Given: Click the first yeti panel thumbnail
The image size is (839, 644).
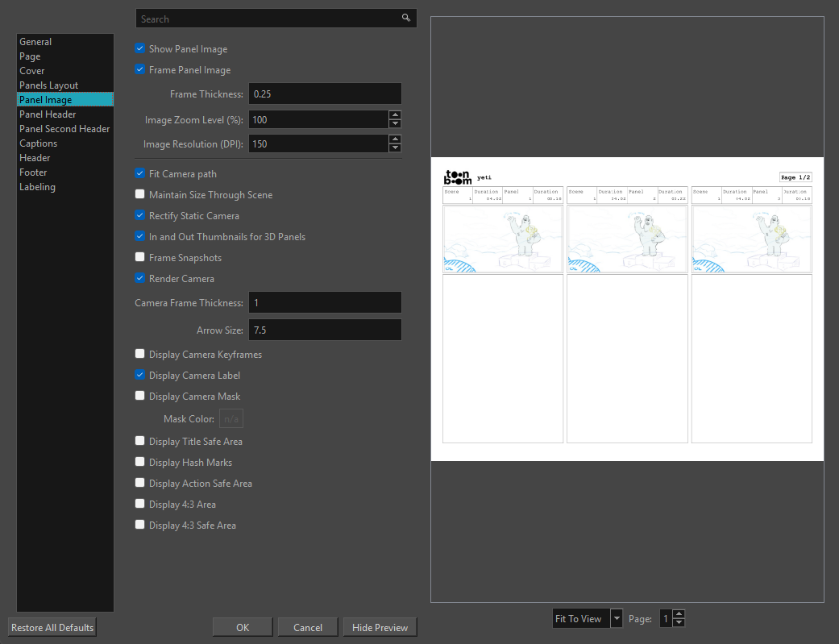Looking at the screenshot, I should coord(502,239).
